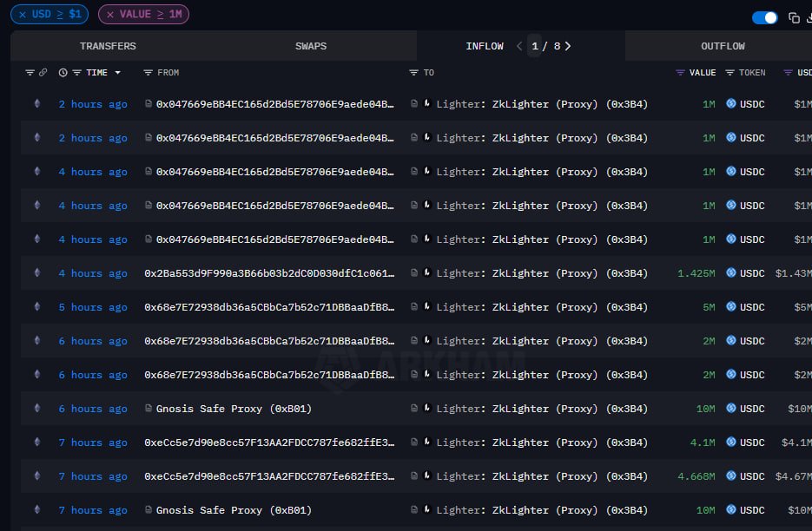Open from address on the 5M row
The image size is (812, 531).
(269, 307)
